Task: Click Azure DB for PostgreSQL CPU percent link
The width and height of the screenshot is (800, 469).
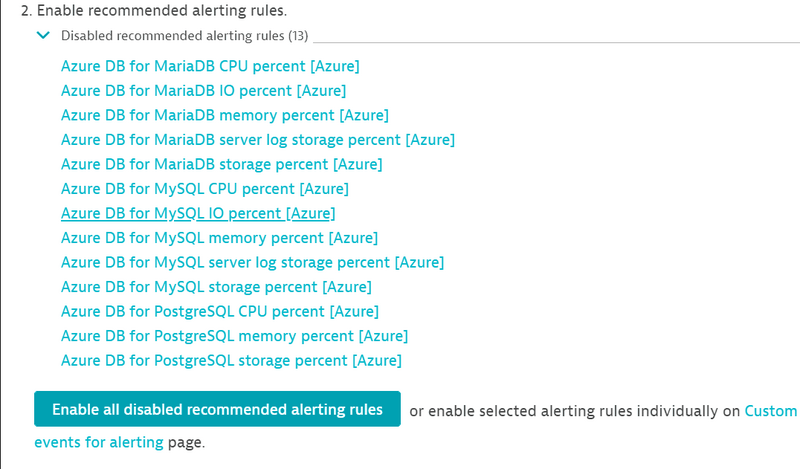Action: 219,311
